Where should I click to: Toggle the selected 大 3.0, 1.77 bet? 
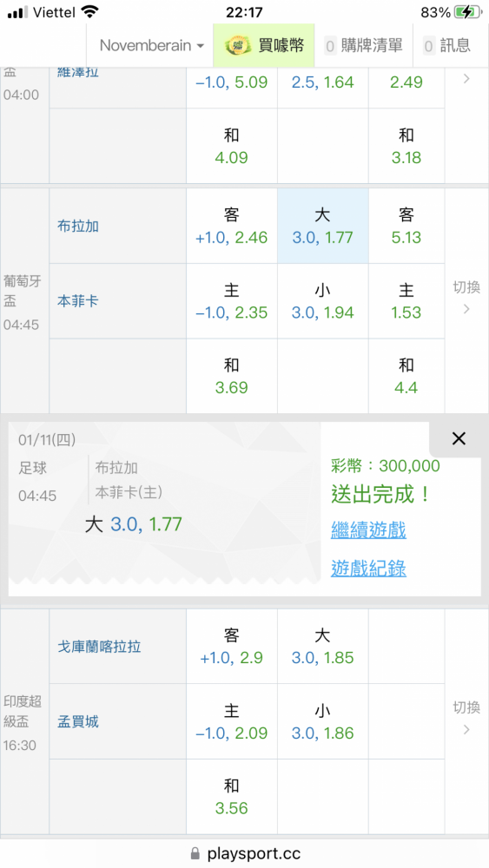(323, 226)
